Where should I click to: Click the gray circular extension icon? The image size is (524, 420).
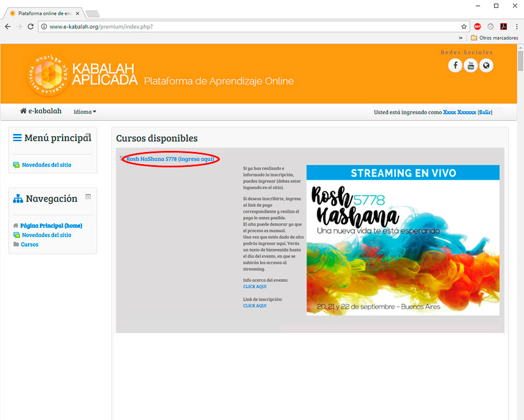pyautogui.click(x=490, y=26)
